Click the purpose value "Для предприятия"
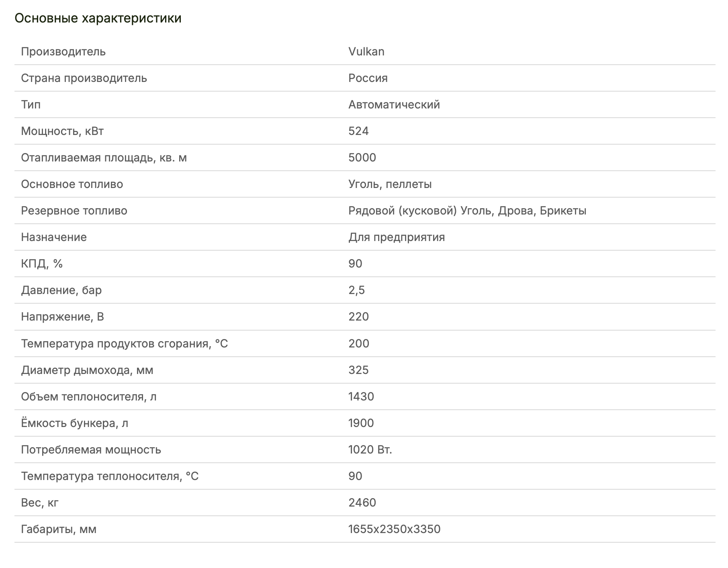Viewport: 728px width, 568px height. pos(396,237)
